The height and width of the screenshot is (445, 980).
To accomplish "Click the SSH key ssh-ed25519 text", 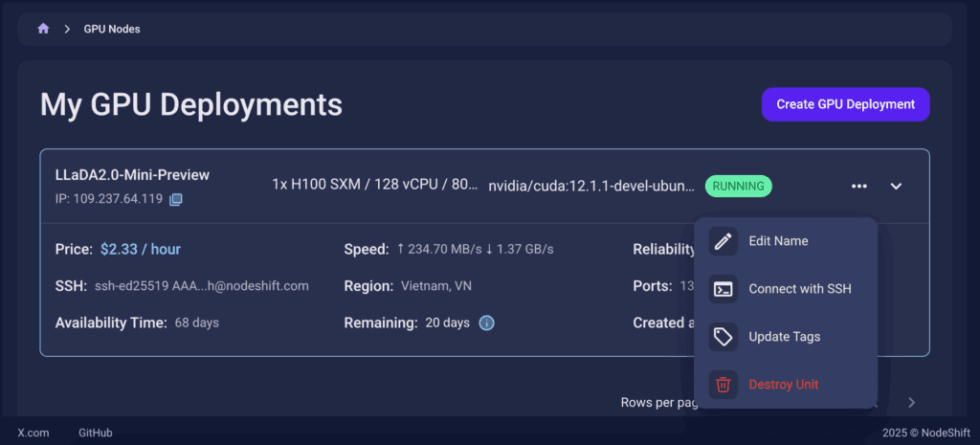I will (x=202, y=286).
